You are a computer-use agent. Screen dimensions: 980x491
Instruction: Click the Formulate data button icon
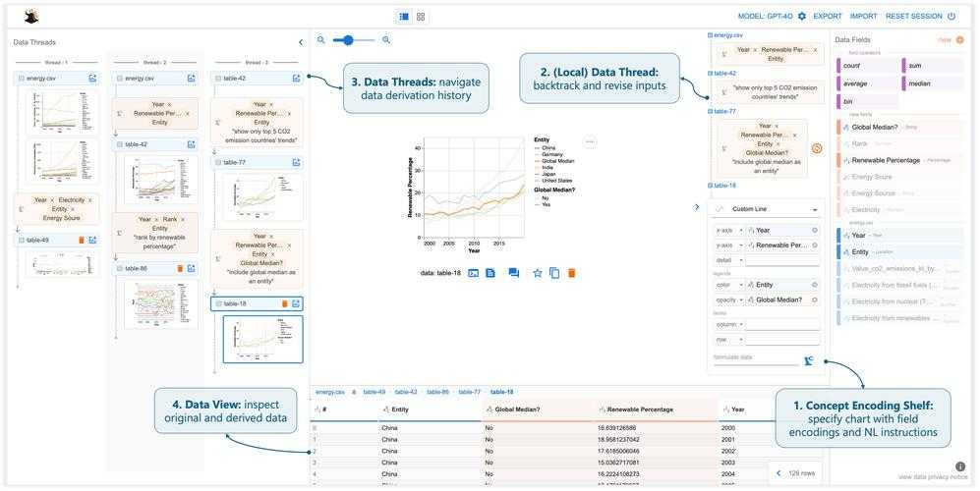pyautogui.click(x=809, y=361)
